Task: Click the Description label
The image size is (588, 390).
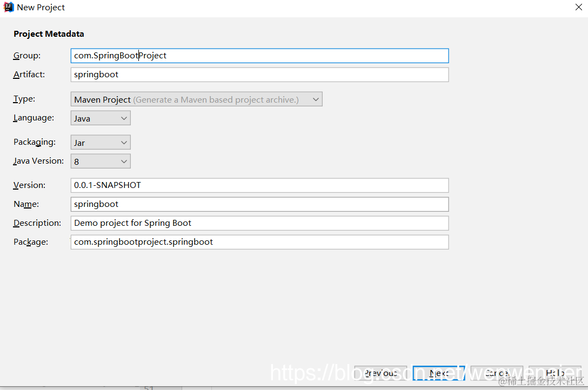Action: 37,223
